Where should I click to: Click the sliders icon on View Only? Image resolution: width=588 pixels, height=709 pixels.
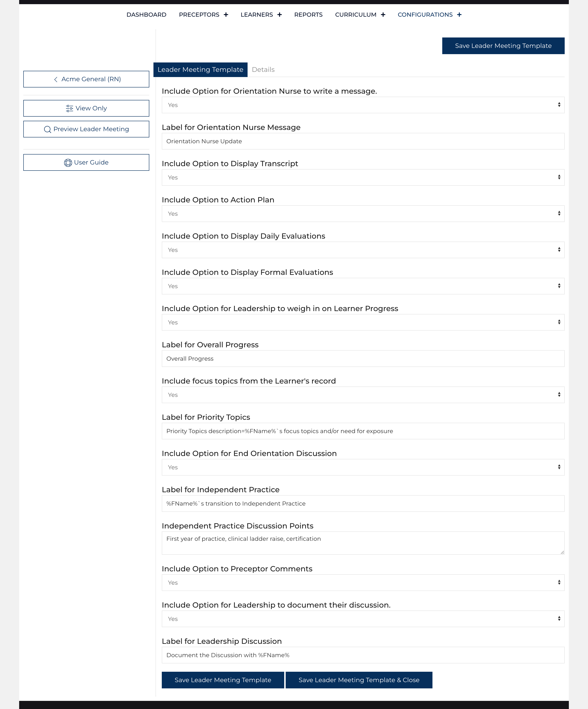pos(70,108)
